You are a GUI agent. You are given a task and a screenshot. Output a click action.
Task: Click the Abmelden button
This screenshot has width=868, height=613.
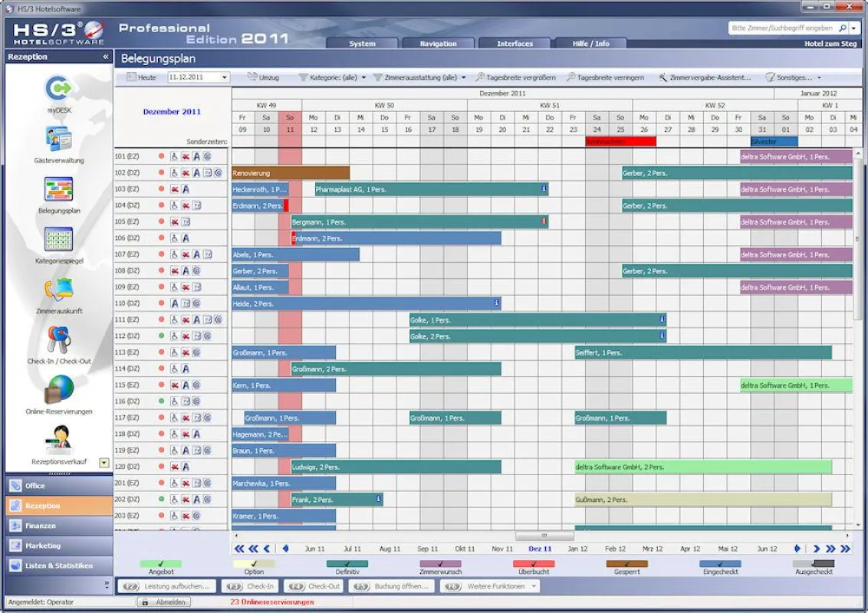164,602
